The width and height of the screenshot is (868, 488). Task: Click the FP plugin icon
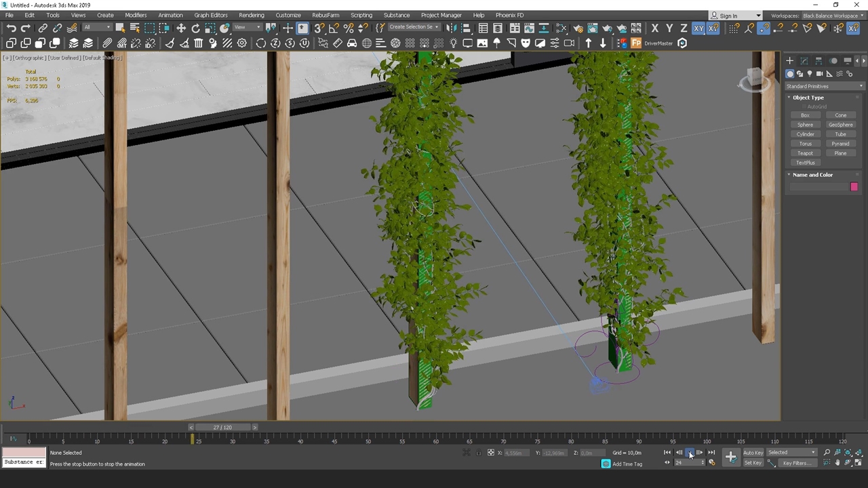point(636,43)
